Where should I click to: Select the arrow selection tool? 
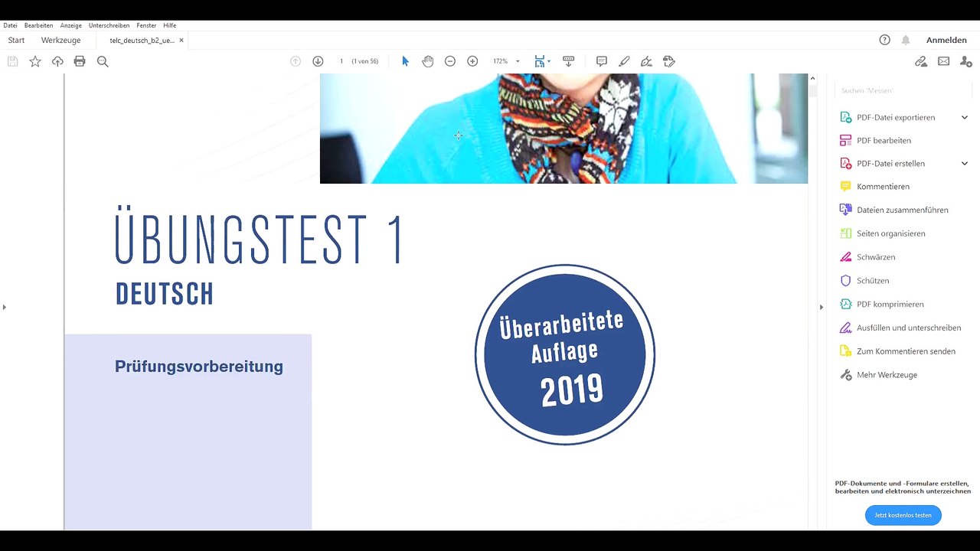click(x=405, y=61)
